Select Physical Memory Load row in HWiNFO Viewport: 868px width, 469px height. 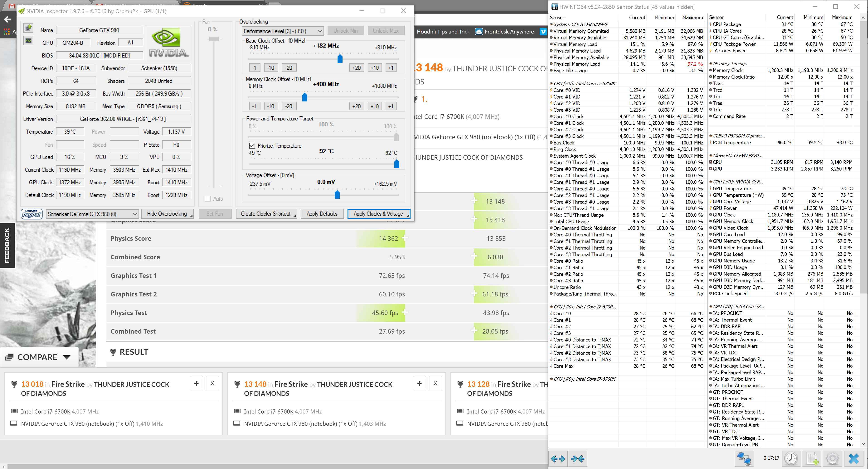(627, 64)
